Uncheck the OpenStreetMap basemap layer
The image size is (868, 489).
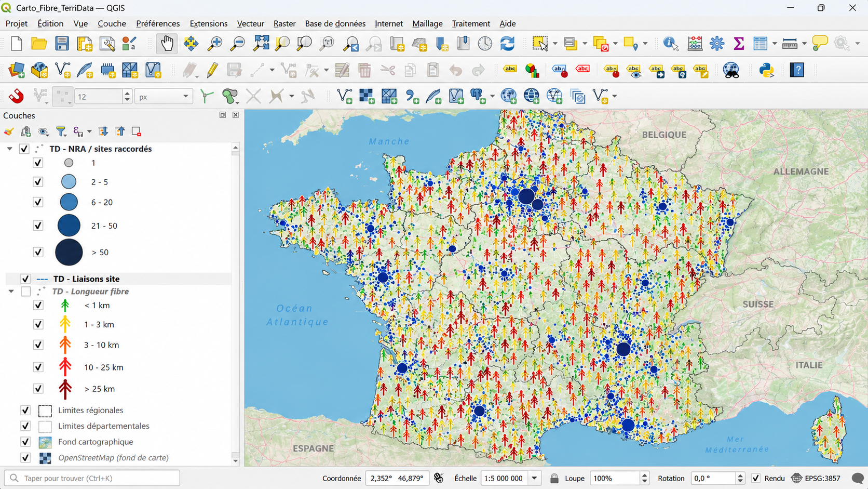25,458
